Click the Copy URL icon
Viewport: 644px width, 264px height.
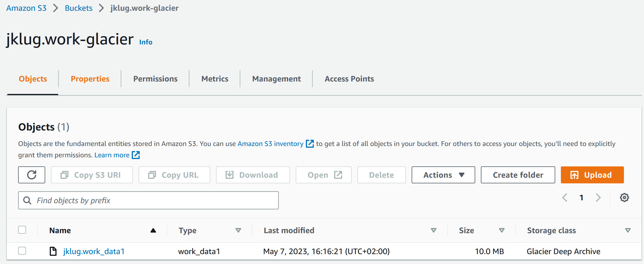[x=152, y=175]
